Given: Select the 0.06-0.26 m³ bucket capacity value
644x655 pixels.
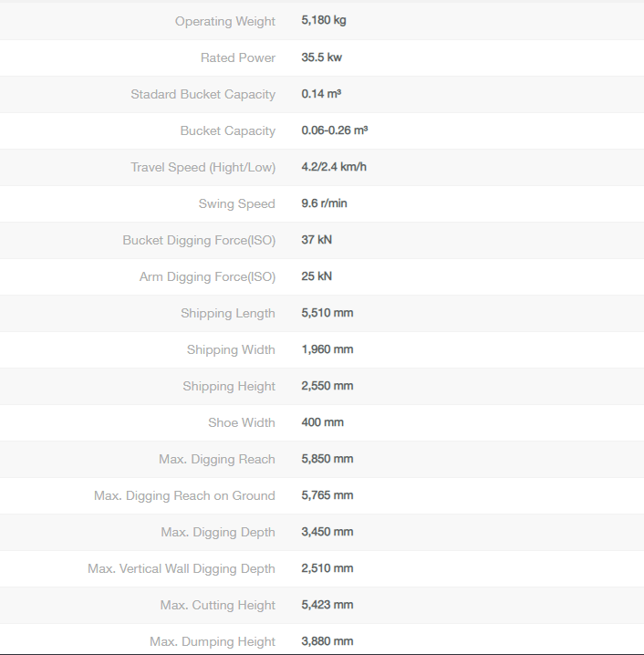Looking at the screenshot, I should tap(335, 130).
